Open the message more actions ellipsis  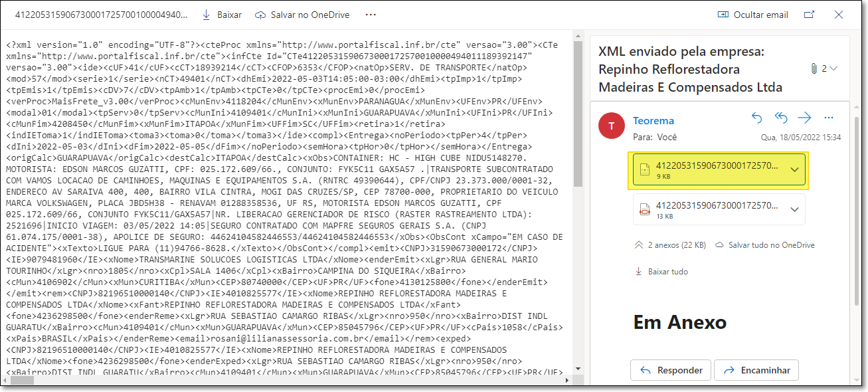(x=828, y=118)
